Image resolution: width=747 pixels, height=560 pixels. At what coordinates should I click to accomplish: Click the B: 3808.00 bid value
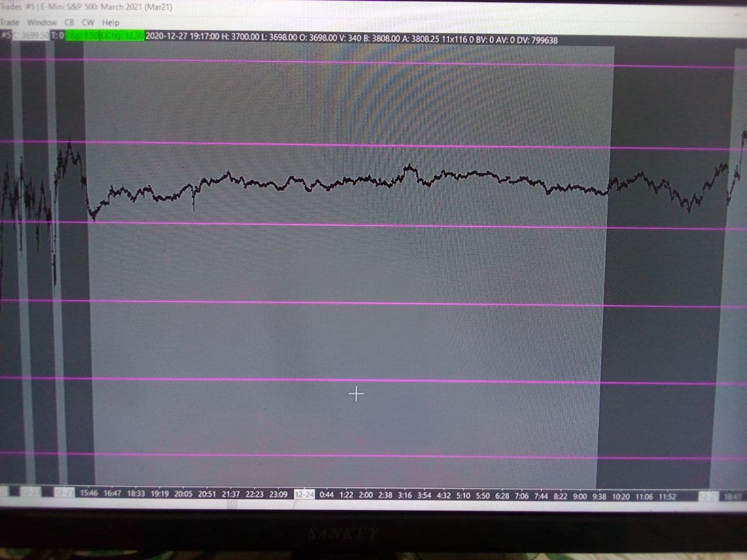click(x=382, y=38)
